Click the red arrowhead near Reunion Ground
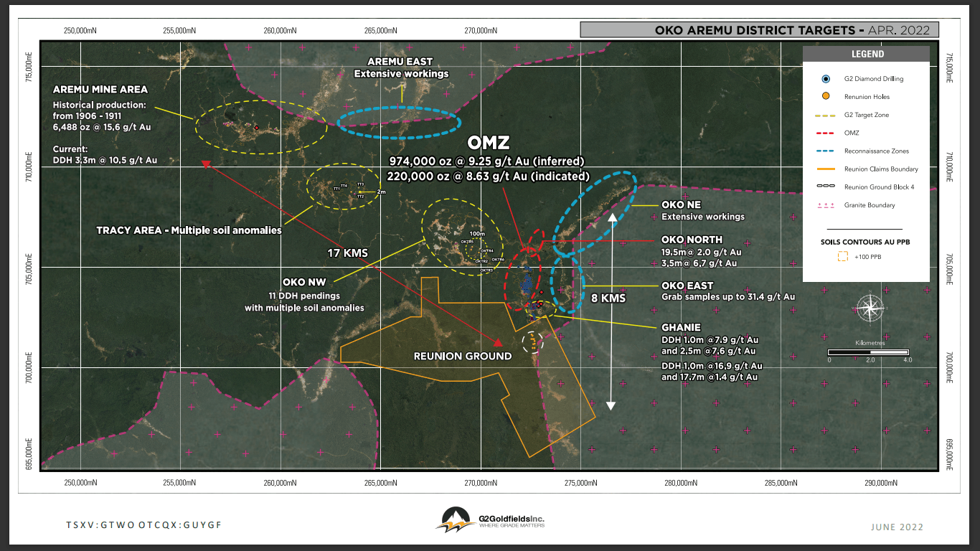The image size is (980, 551). (498, 341)
